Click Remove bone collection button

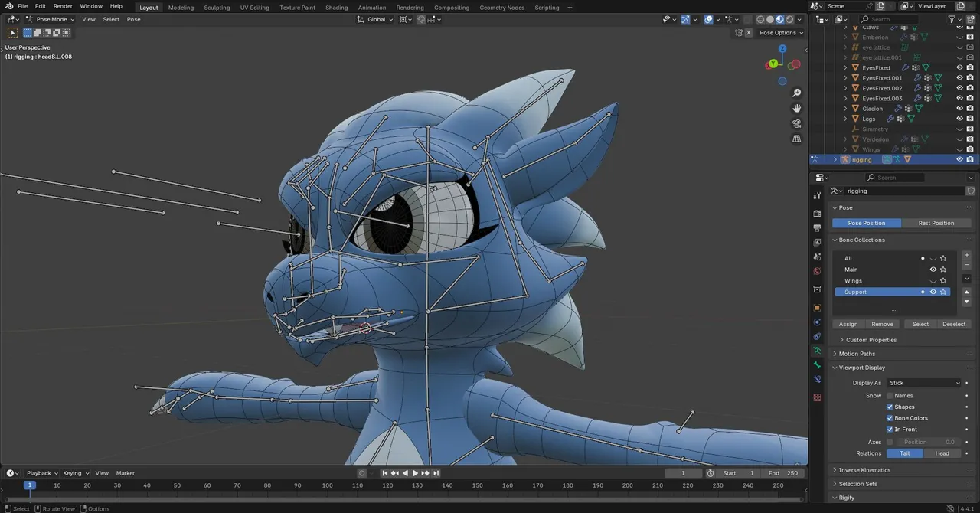click(x=882, y=324)
